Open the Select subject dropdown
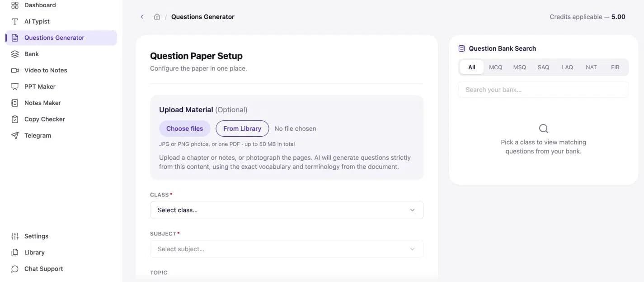Image resolution: width=644 pixels, height=282 pixels. pos(287,249)
